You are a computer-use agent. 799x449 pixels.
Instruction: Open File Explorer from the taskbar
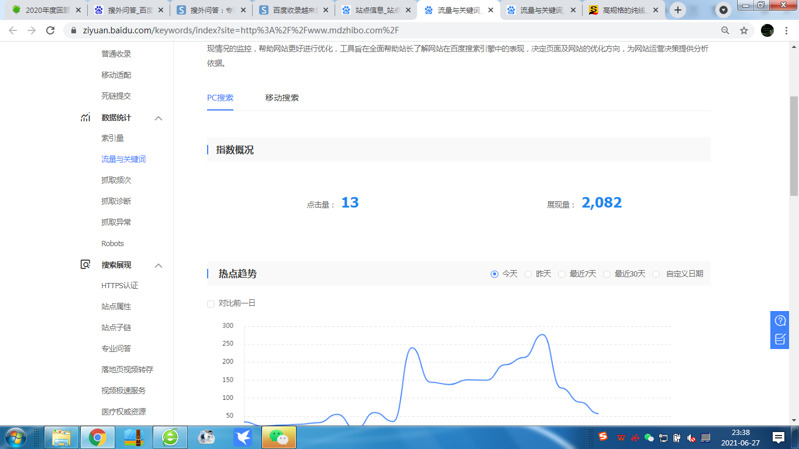61,438
